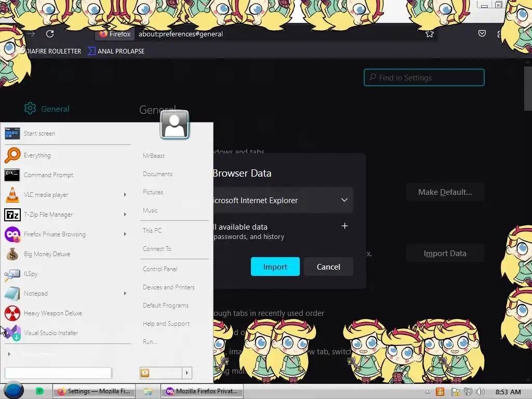Viewport: 532px width, 399px height.
Task: Click the General gear icon in sidebar
Action: point(30,109)
